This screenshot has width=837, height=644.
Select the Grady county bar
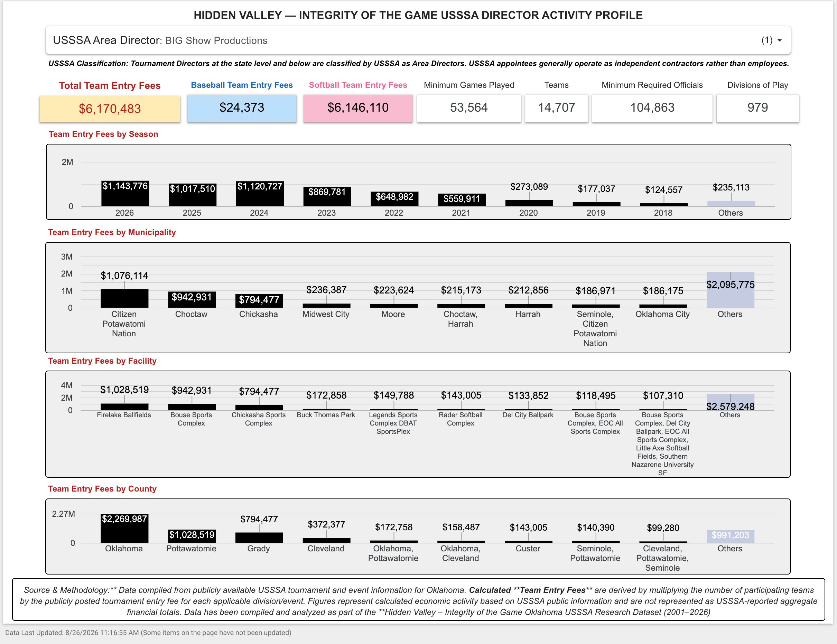click(259, 538)
